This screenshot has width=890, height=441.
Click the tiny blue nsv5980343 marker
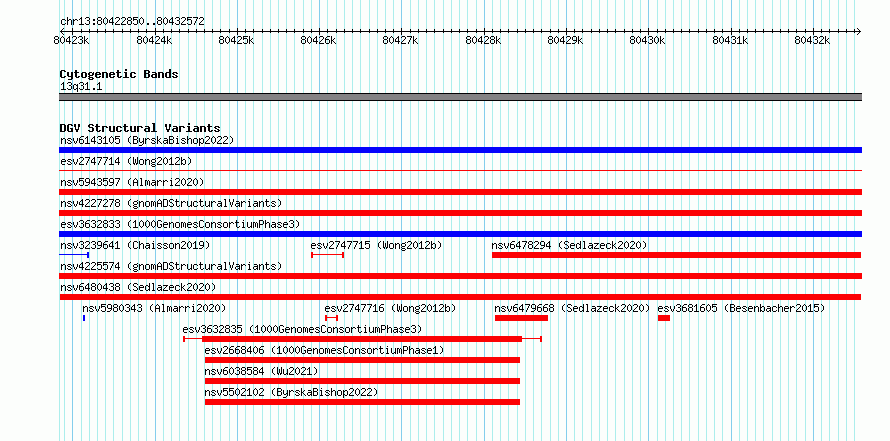pos(84,318)
